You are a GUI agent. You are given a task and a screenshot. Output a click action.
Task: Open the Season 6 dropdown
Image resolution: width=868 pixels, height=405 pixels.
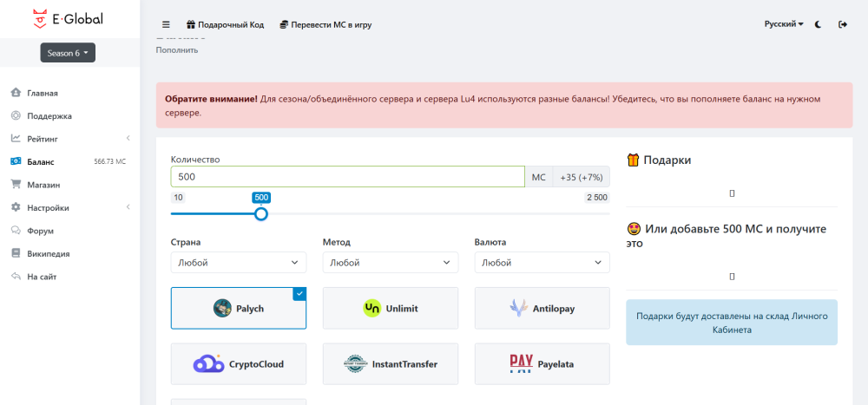(67, 53)
